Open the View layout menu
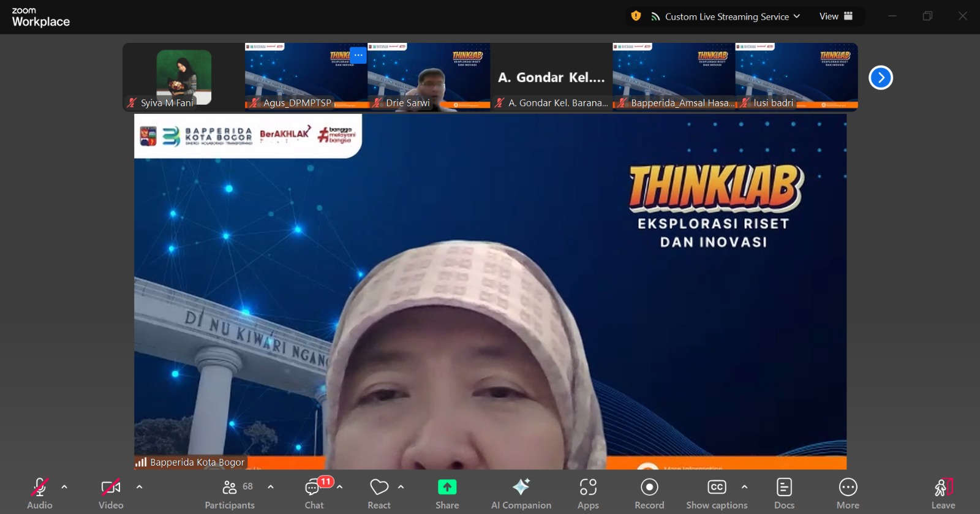980x514 pixels. tap(835, 17)
